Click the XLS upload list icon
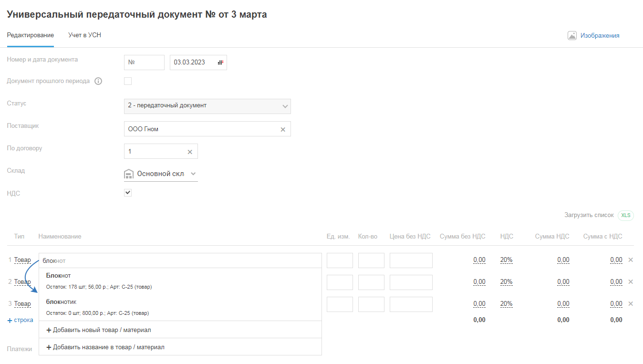This screenshot has height=364, width=643. pos(625,215)
